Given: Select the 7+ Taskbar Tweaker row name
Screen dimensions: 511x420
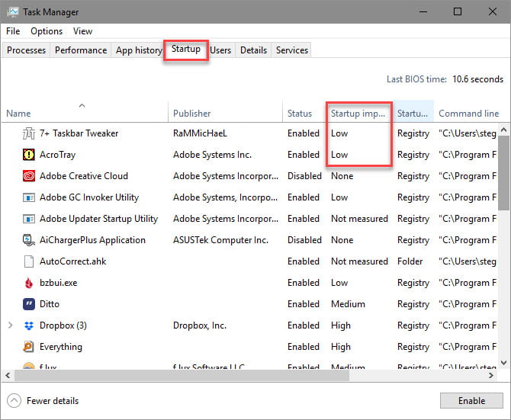Looking at the screenshot, I should pos(79,133).
